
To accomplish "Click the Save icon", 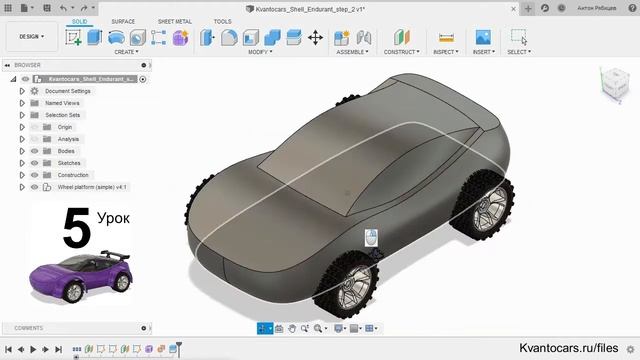I will coord(47,8).
